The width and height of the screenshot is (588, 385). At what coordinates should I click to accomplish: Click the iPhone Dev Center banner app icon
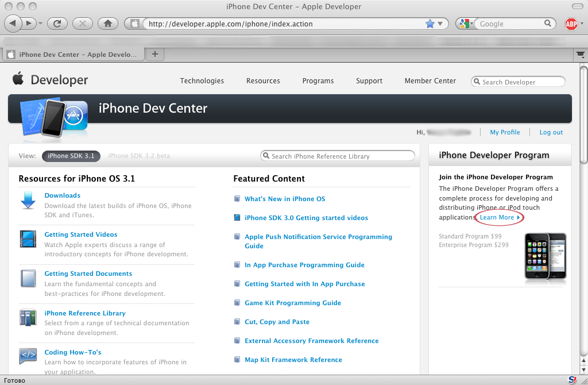tap(54, 118)
